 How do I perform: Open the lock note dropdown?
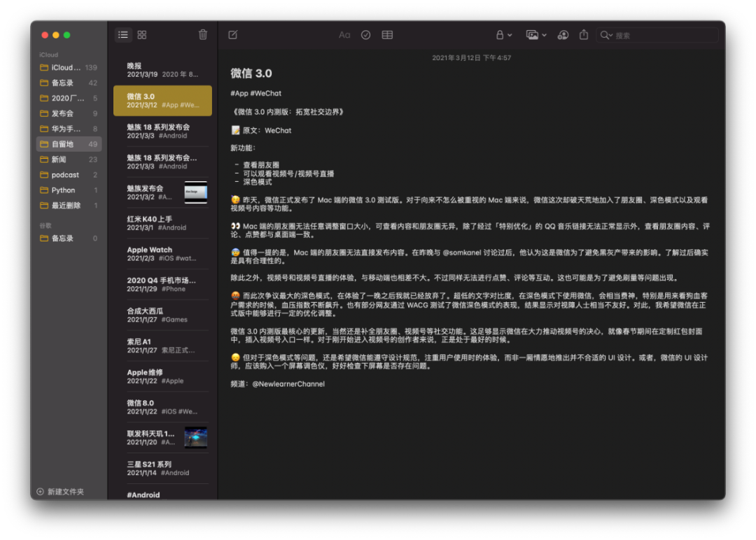coord(504,35)
